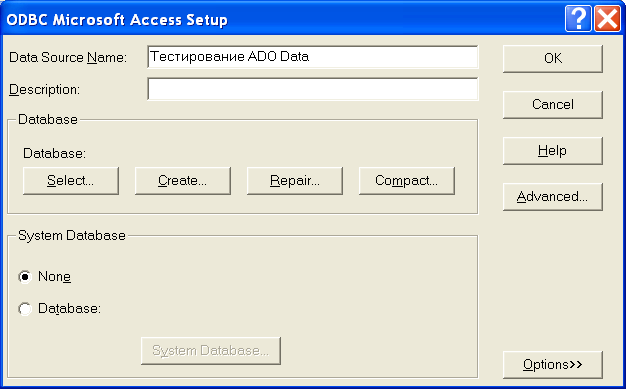Enable the Database: radio under System Database
The width and height of the screenshot is (626, 389).
coord(25,309)
